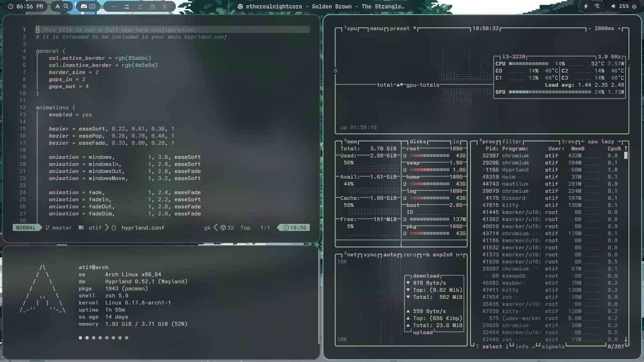Click the cube icon next to 32
The width and height of the screenshot is (644, 362).
[223, 228]
